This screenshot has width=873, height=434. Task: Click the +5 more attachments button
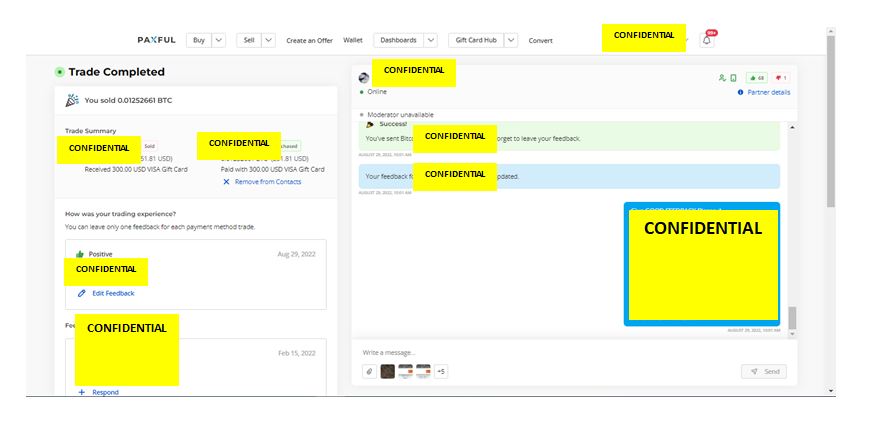click(x=441, y=372)
